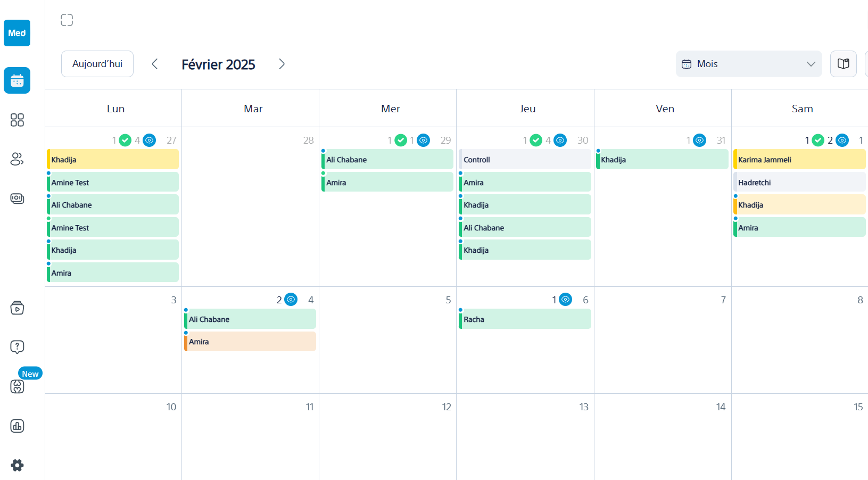Click the green check badge on February 1
The image size is (868, 480).
[818, 140]
